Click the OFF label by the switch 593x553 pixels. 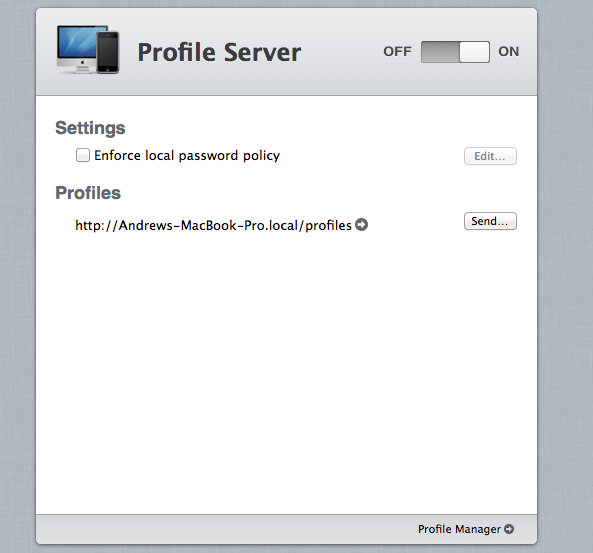397,51
